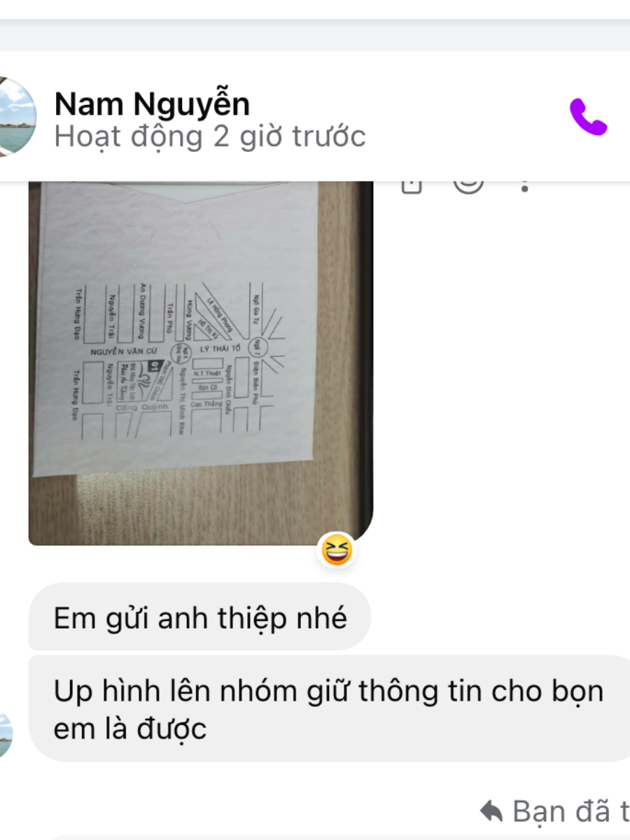
Task: Open the emoji reaction picker beside photo
Action: (x=468, y=185)
